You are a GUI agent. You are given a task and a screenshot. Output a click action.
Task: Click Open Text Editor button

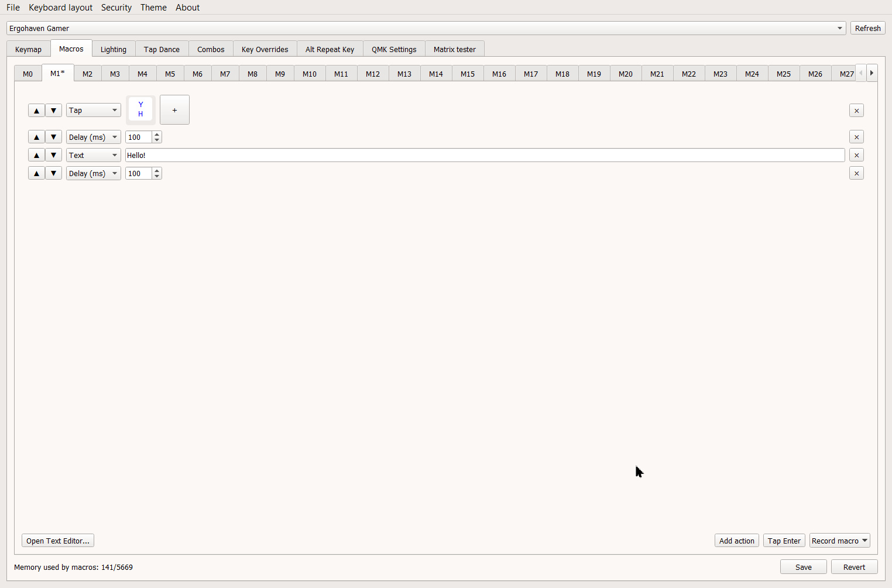tap(58, 541)
